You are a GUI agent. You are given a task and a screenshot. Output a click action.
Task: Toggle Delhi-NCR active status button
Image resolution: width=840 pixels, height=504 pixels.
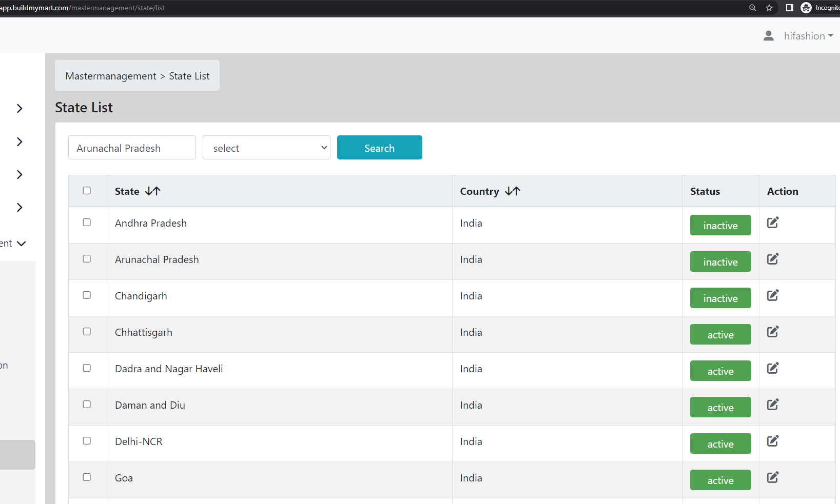coord(720,443)
